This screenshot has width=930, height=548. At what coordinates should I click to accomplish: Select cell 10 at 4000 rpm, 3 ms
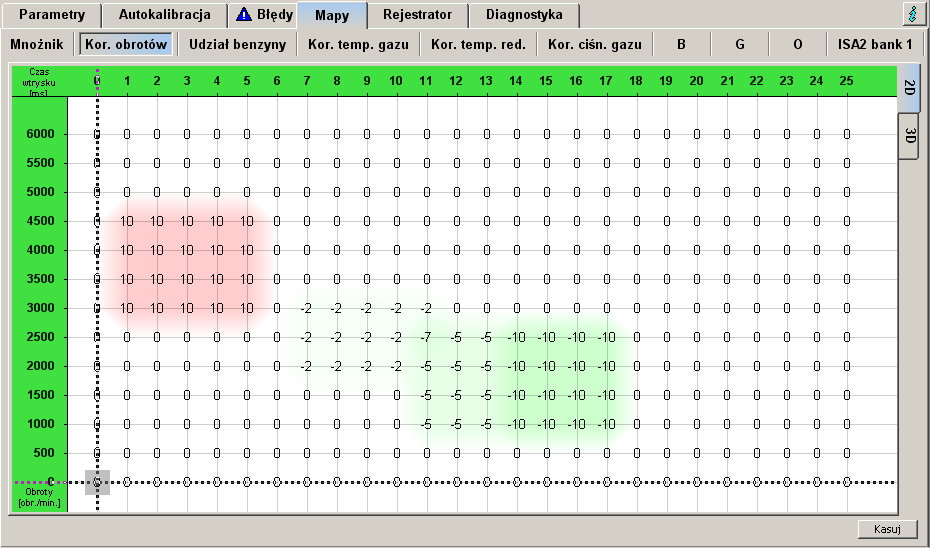click(x=187, y=250)
